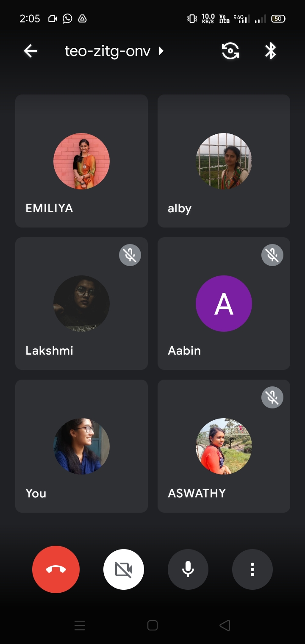Tap muted mic icon on Lakshmi's tile
Viewport: 305px width, 644px height.
point(130,255)
